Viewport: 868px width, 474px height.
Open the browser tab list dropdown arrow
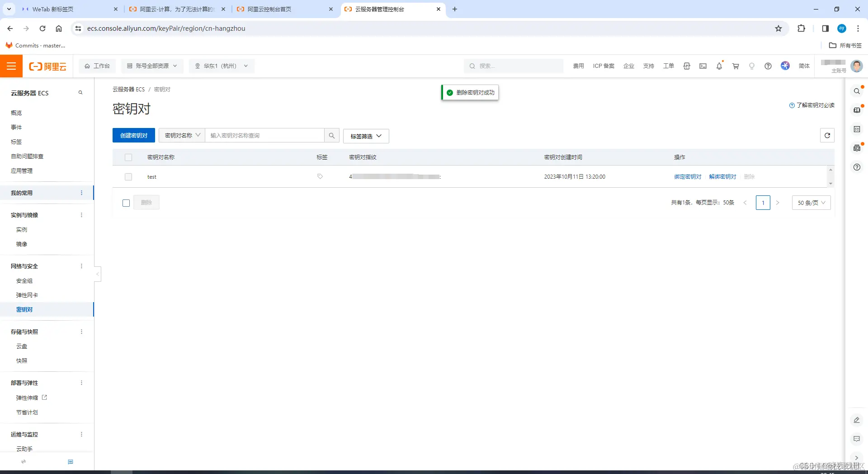click(9, 9)
